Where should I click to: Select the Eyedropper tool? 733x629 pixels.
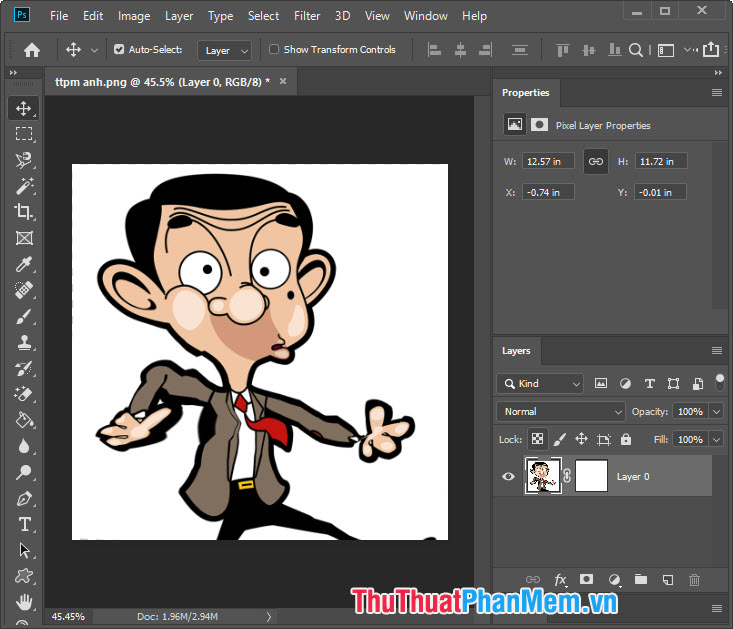(23, 264)
